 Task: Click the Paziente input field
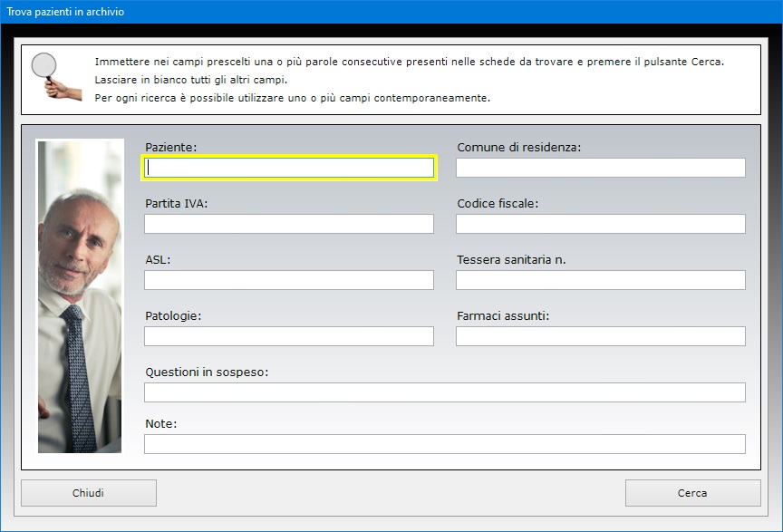pyautogui.click(x=289, y=168)
